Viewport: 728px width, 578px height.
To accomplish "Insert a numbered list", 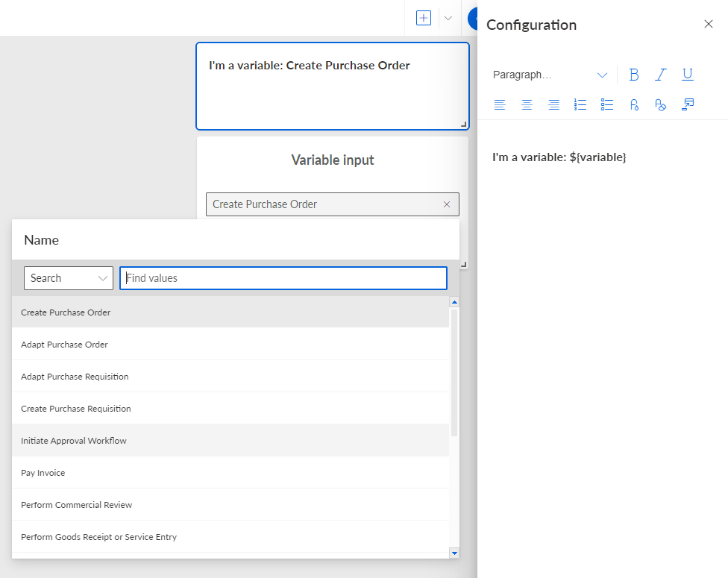I will [580, 104].
